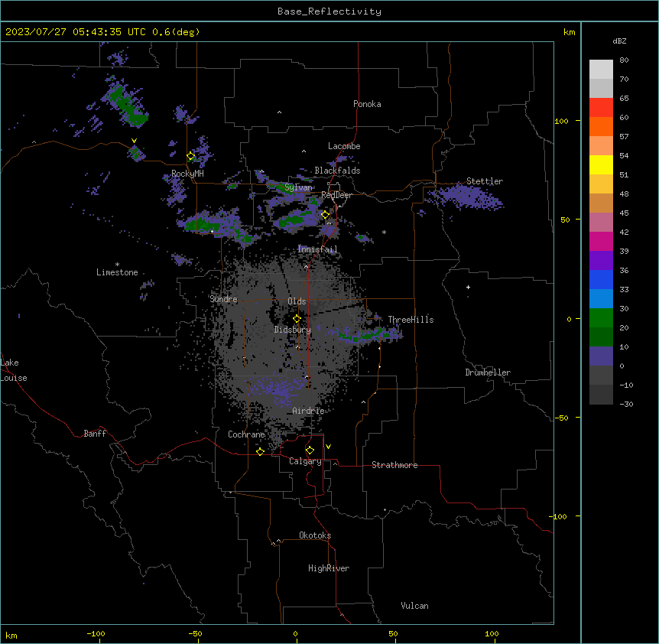Viewport: 659px width, 644px height.
Task: Click the yellow diamond marker beside RockyMH
Action: coord(191,156)
